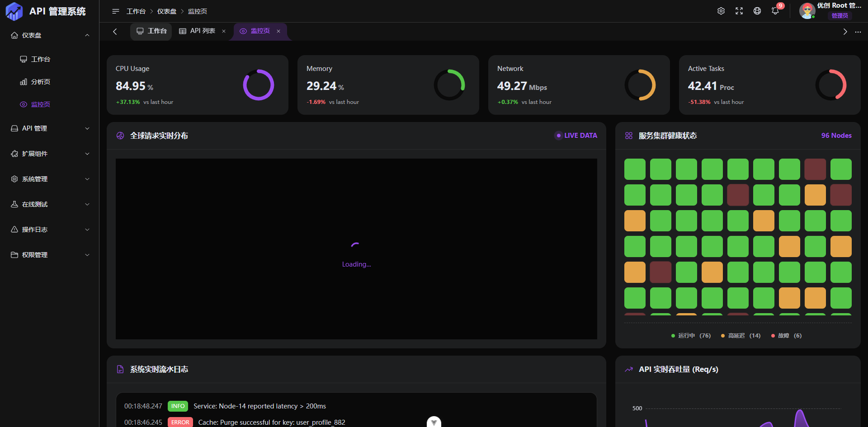Toggle fullscreen mode icon

point(739,11)
